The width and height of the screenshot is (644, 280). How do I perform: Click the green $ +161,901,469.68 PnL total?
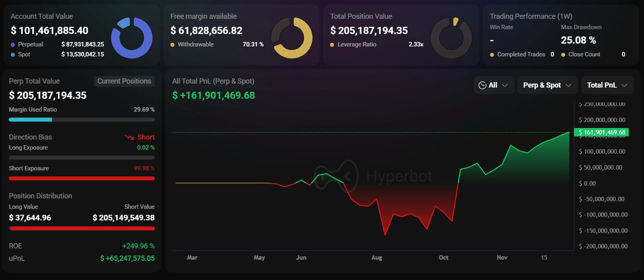(214, 95)
